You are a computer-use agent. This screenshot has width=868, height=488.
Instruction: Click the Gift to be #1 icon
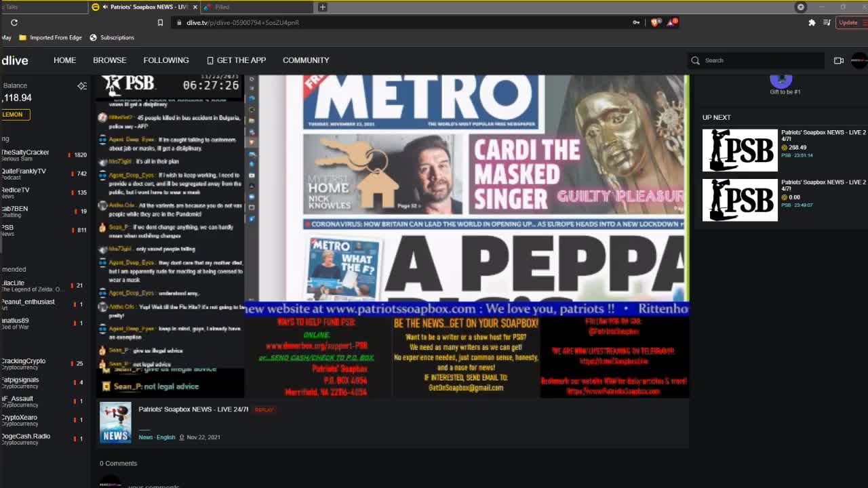click(x=781, y=81)
